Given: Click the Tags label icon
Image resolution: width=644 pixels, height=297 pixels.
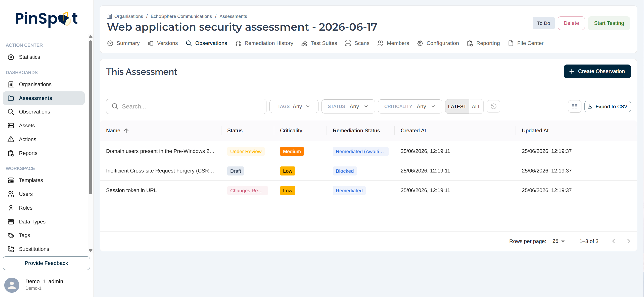Looking at the screenshot, I should [11, 235].
